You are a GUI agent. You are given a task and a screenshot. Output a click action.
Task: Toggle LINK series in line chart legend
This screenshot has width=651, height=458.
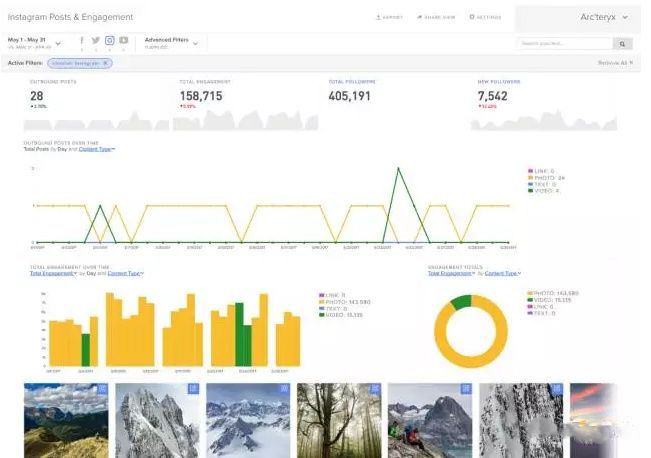pos(541,171)
